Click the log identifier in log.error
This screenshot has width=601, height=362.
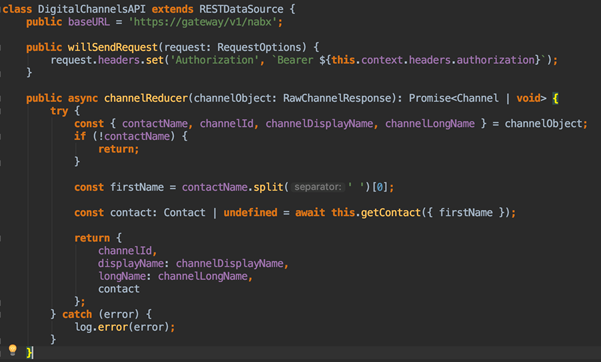(83, 327)
